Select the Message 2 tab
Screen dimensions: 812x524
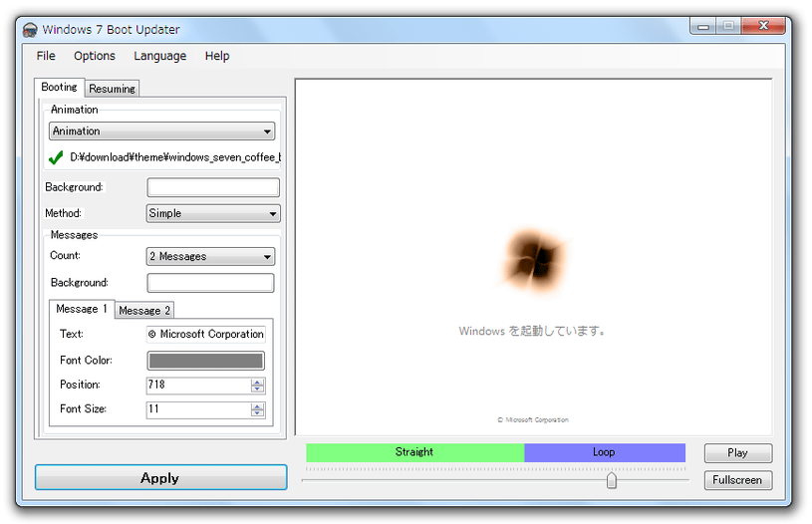[144, 310]
